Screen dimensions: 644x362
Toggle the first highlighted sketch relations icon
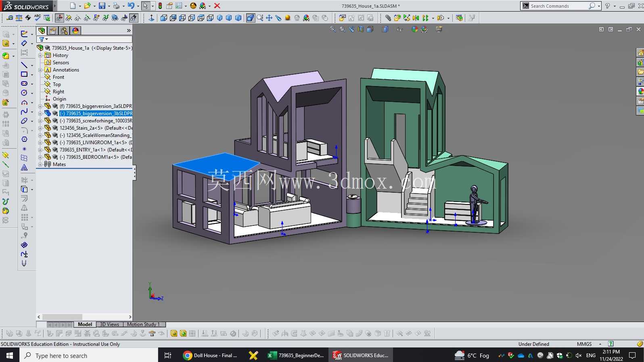click(59, 18)
